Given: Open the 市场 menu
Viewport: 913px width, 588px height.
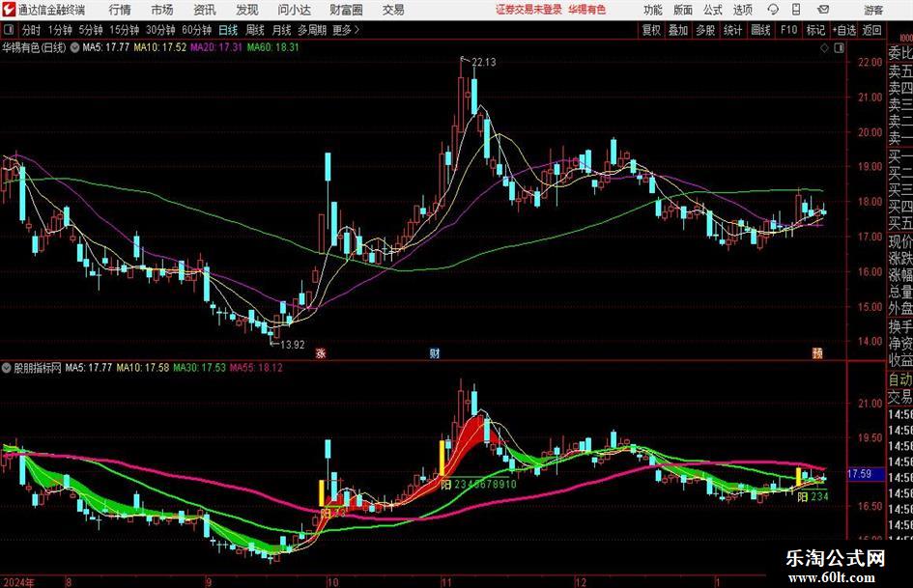Looking at the screenshot, I should pos(162,10).
